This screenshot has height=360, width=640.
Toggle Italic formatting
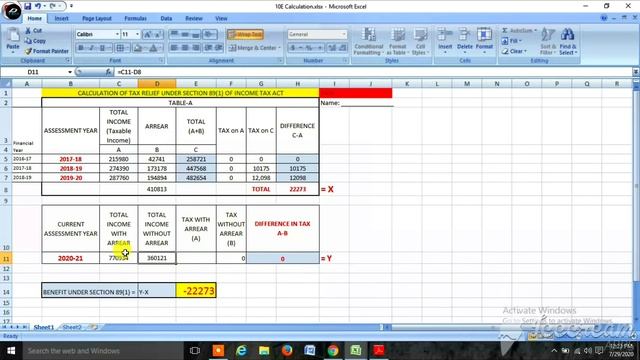tap(92, 48)
